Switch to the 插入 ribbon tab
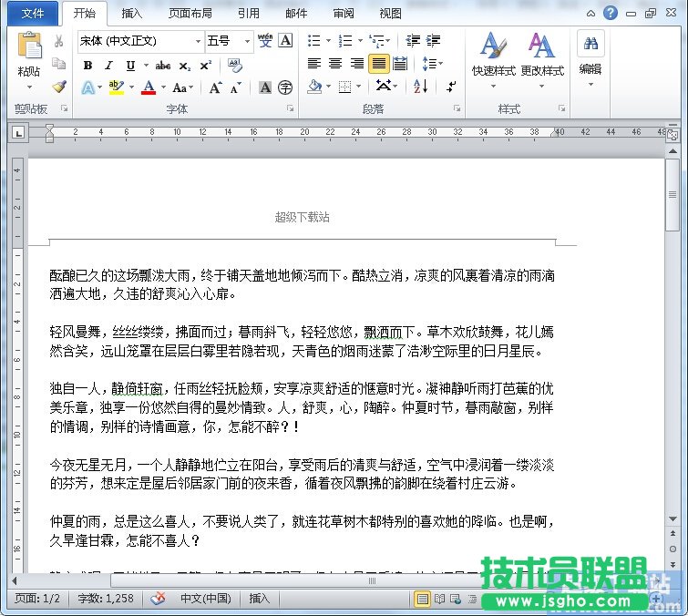The image size is (688, 616). (x=131, y=14)
